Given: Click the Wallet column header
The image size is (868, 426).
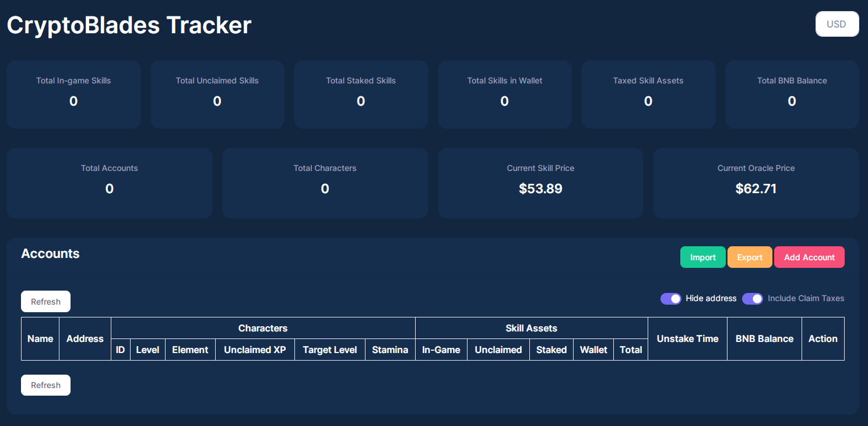Looking at the screenshot, I should (593, 350).
